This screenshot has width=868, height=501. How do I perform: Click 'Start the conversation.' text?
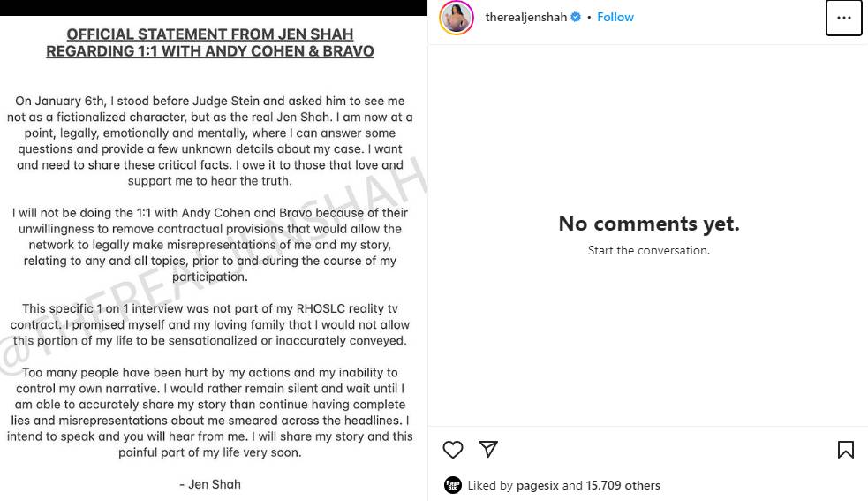coord(648,251)
